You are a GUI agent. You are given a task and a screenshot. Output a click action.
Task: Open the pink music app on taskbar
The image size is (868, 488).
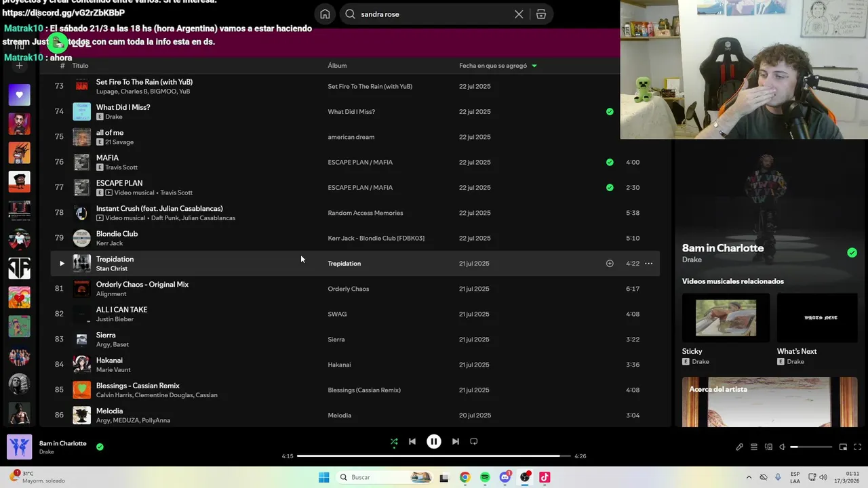click(545, 477)
